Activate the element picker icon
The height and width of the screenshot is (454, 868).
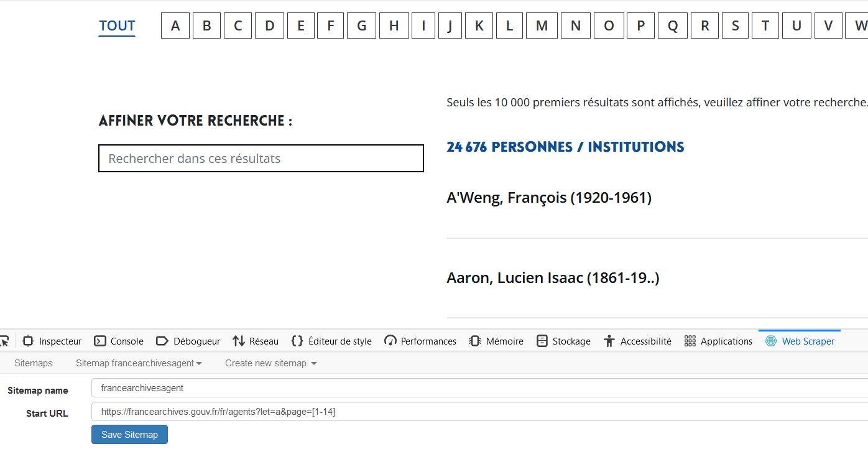click(x=4, y=341)
